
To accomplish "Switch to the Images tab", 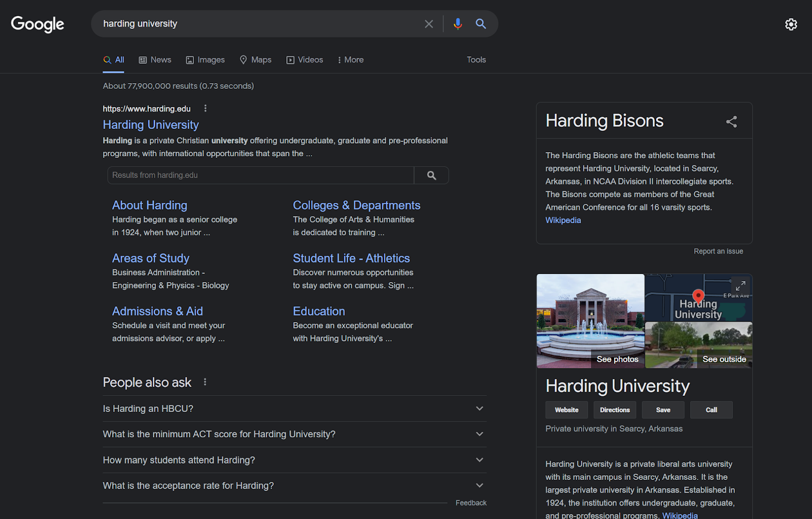I will (x=205, y=60).
